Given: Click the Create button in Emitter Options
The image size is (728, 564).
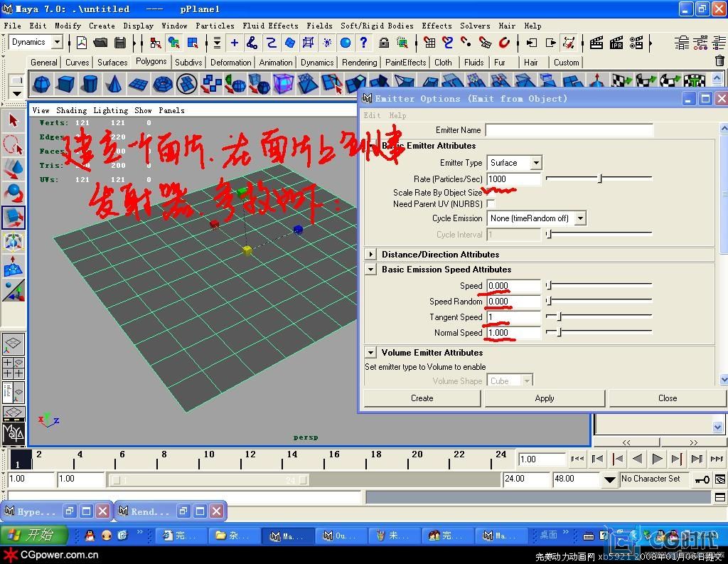Looking at the screenshot, I should tap(422, 398).
